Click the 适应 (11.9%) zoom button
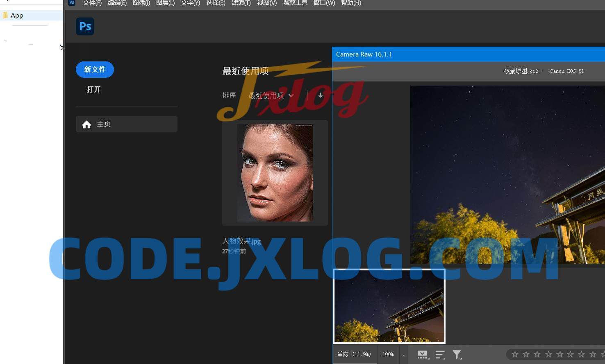The height and width of the screenshot is (364, 605). point(354,354)
